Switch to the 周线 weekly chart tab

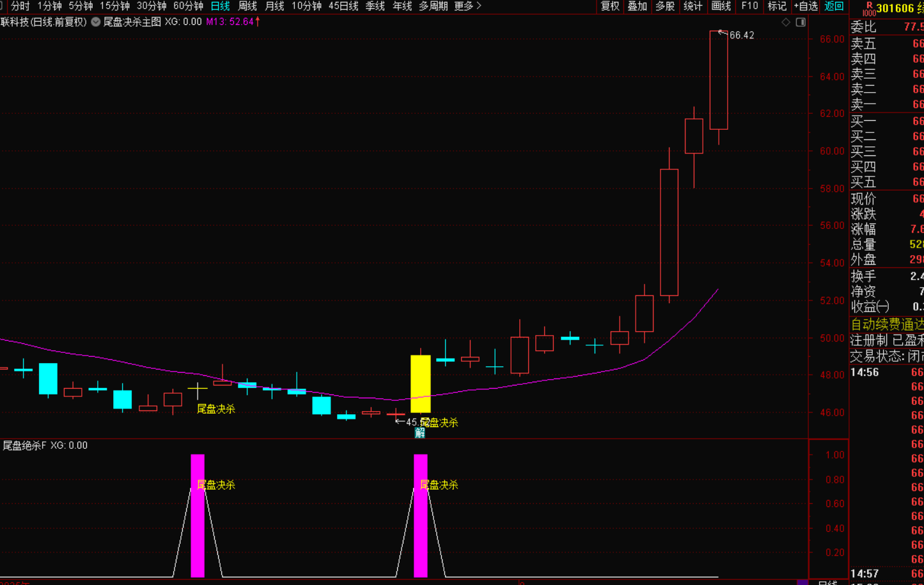[x=247, y=6]
